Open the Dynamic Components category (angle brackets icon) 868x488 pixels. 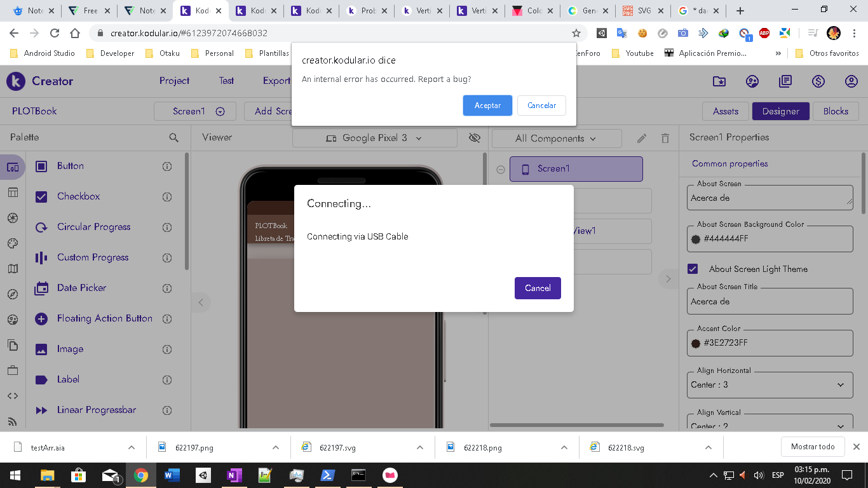(x=13, y=396)
